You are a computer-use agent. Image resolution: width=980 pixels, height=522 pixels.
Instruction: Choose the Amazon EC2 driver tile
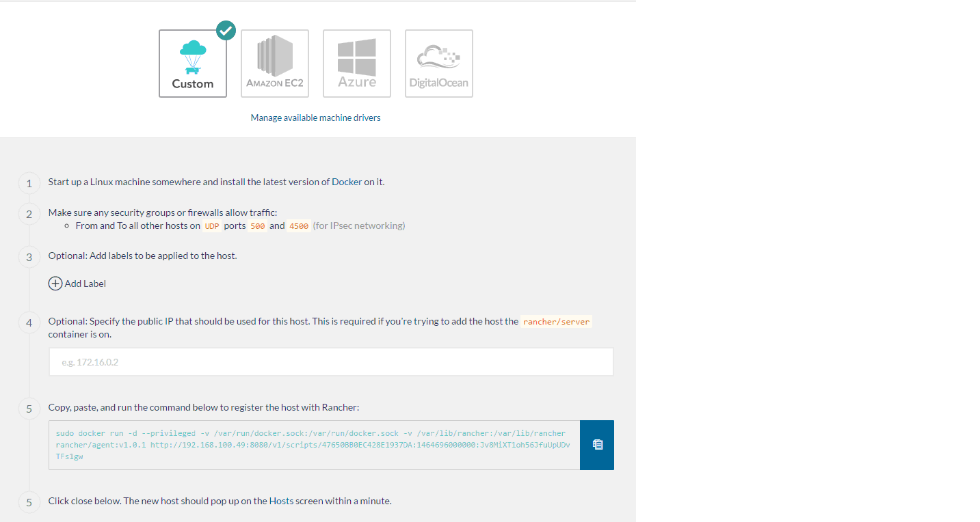(x=275, y=64)
